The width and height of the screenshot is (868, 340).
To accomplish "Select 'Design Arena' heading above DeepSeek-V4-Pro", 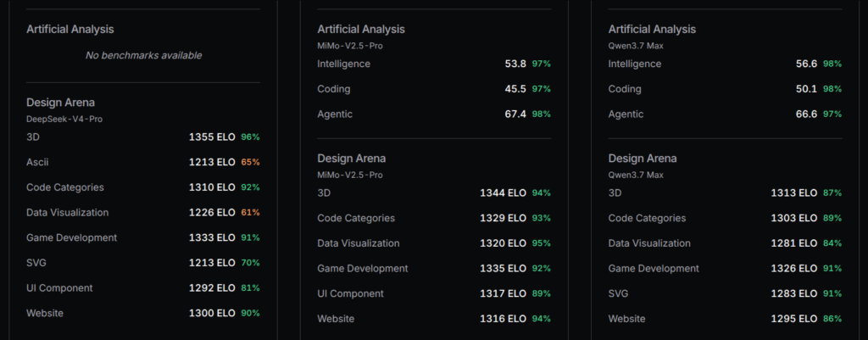I will point(60,103).
